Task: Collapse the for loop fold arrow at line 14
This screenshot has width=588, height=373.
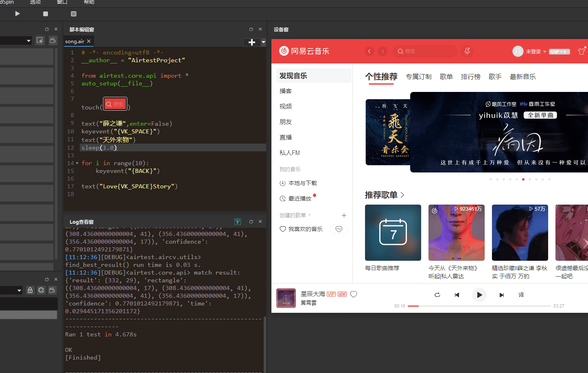Action: 77,163
